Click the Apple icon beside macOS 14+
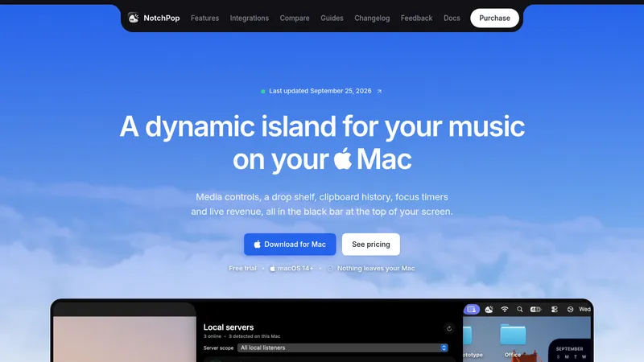 click(x=272, y=269)
